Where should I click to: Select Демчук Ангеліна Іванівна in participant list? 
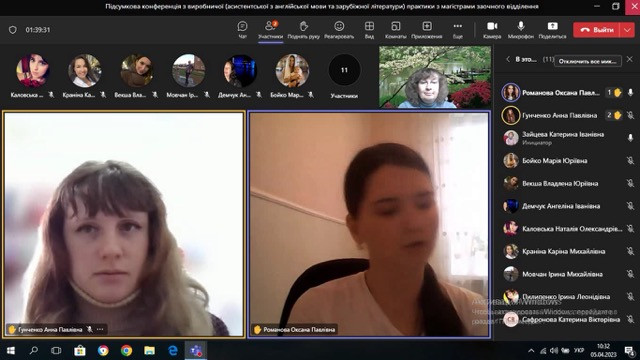(x=568, y=206)
